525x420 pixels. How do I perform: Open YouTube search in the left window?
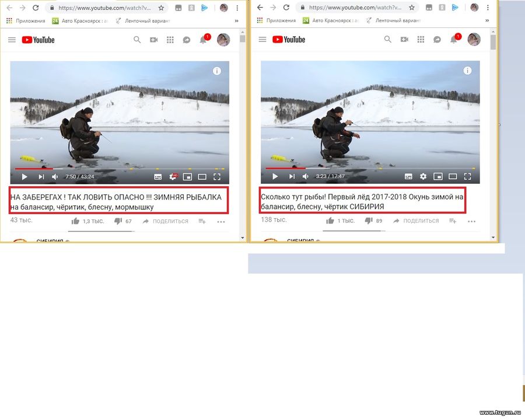(137, 40)
